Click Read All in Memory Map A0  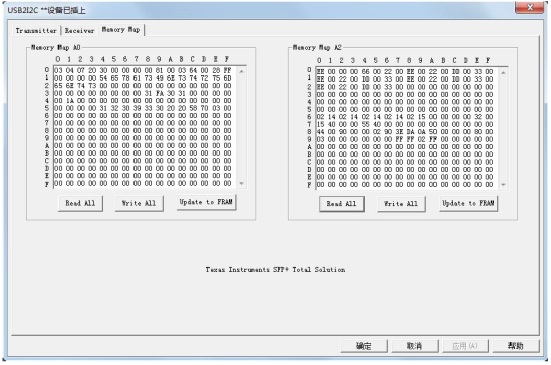pos(80,203)
